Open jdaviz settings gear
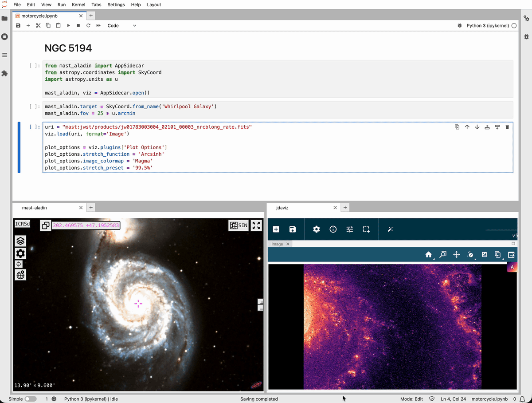This screenshot has height=403, width=532. (x=317, y=229)
